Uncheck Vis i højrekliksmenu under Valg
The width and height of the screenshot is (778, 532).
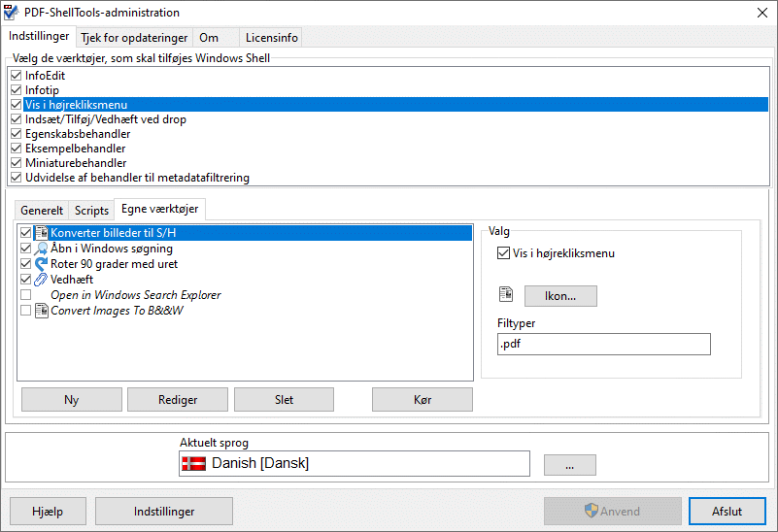tap(504, 253)
